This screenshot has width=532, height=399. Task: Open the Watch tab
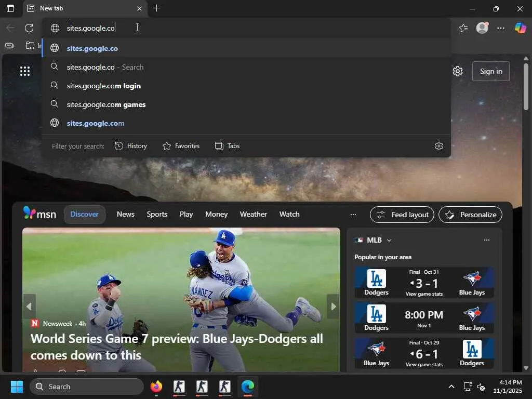[x=289, y=215]
